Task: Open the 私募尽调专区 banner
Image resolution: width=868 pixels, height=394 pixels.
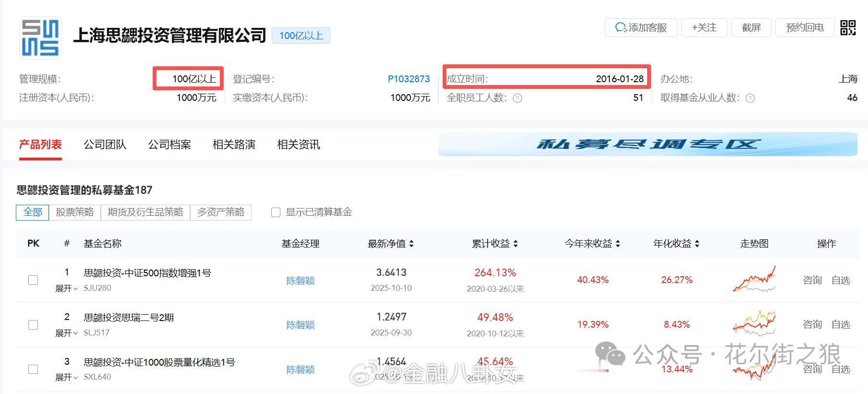Action: click(x=648, y=144)
